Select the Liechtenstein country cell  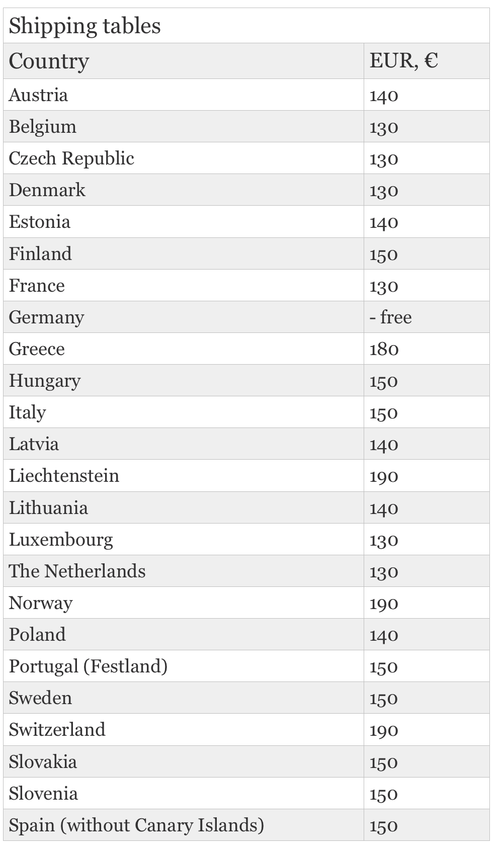point(184,475)
